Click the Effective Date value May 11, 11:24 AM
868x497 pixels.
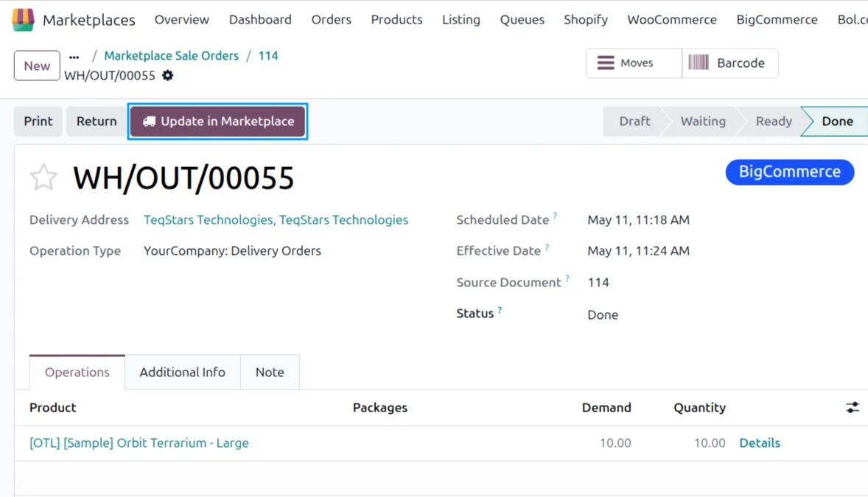[638, 251]
